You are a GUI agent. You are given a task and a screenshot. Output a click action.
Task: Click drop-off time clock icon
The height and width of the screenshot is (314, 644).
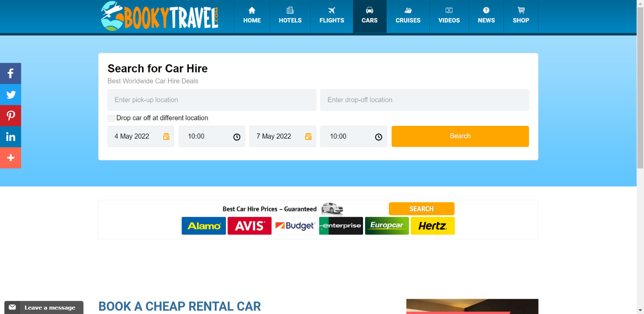(x=378, y=137)
